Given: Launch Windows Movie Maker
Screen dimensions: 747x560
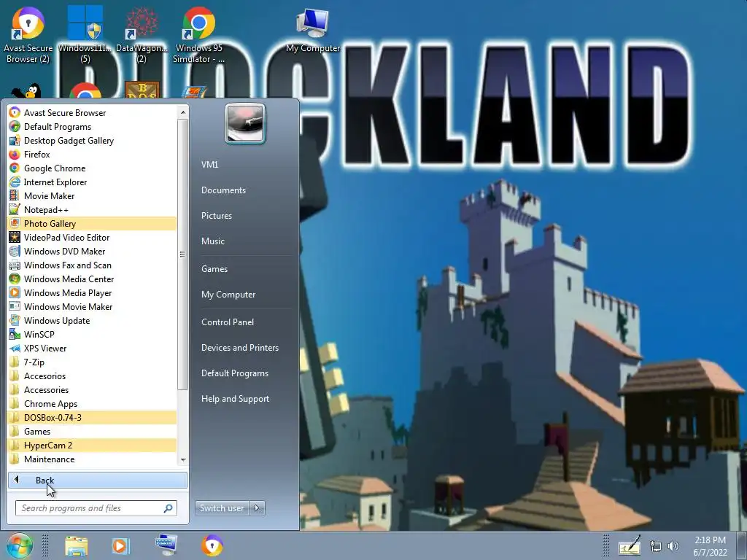Looking at the screenshot, I should coord(93,307).
